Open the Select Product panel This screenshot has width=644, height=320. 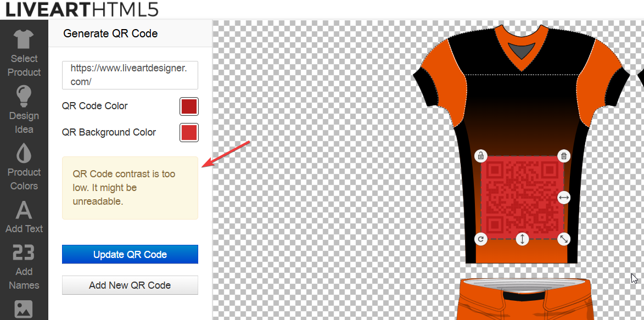24,54
